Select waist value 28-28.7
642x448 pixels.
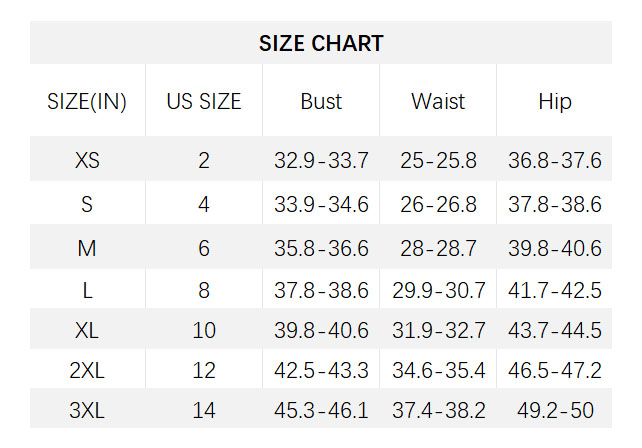pyautogui.click(x=438, y=248)
